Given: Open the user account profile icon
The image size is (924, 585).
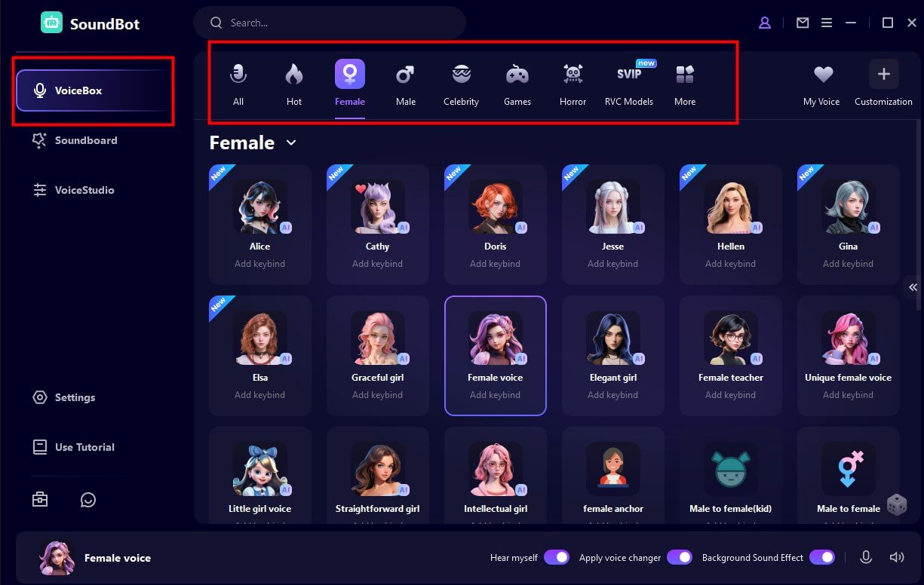Looking at the screenshot, I should click(x=765, y=23).
